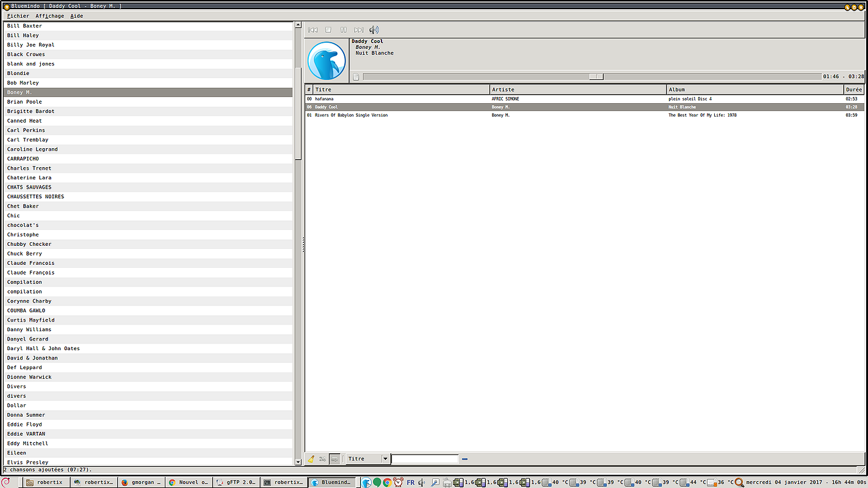Select Elvis Presley artist
This screenshot has width=868, height=488.
pyautogui.click(x=148, y=462)
